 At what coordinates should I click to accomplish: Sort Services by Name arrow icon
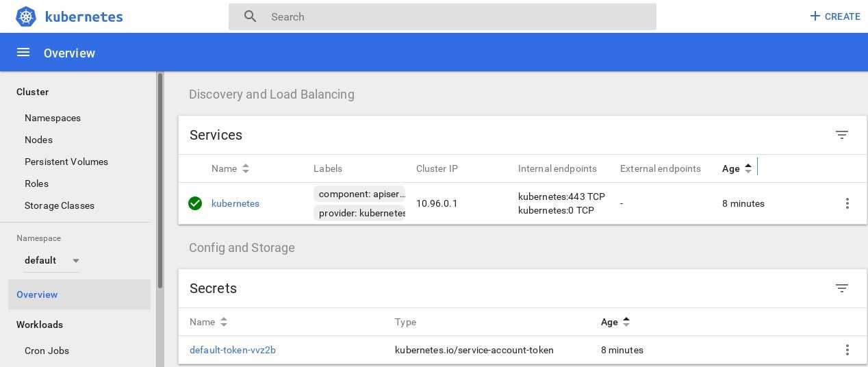pos(246,168)
